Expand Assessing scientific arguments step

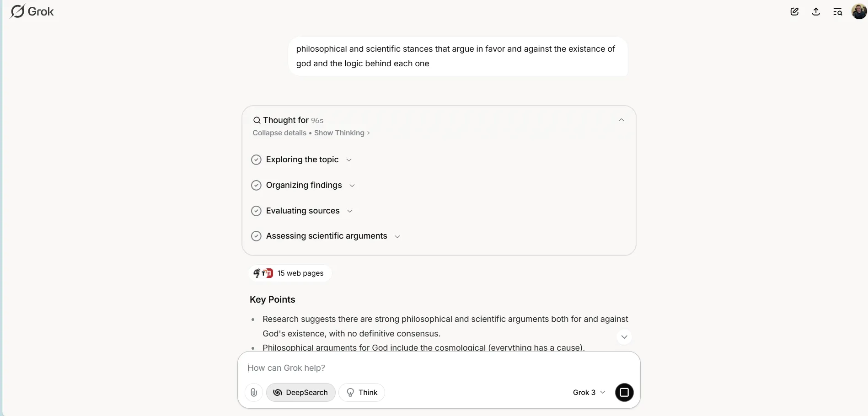(x=397, y=236)
